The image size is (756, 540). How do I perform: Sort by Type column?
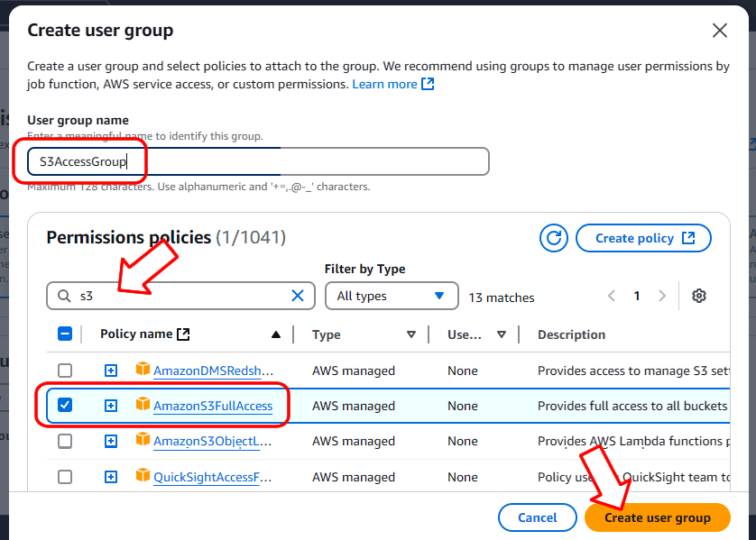[326, 334]
